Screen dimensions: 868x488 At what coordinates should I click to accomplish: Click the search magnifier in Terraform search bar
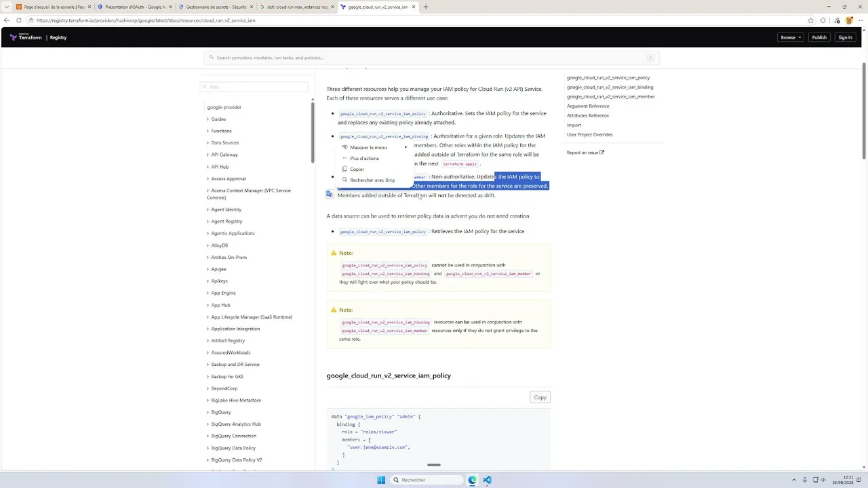pyautogui.click(x=211, y=58)
